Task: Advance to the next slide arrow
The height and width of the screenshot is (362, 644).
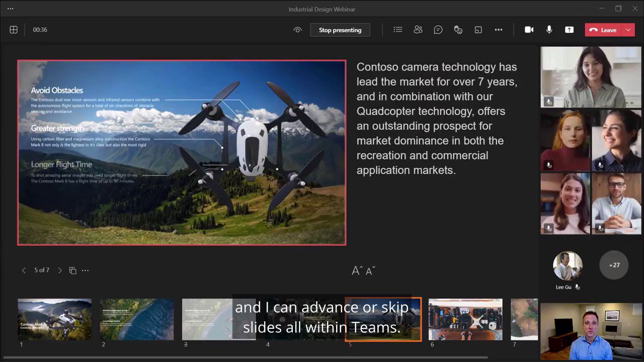Action: (60, 270)
